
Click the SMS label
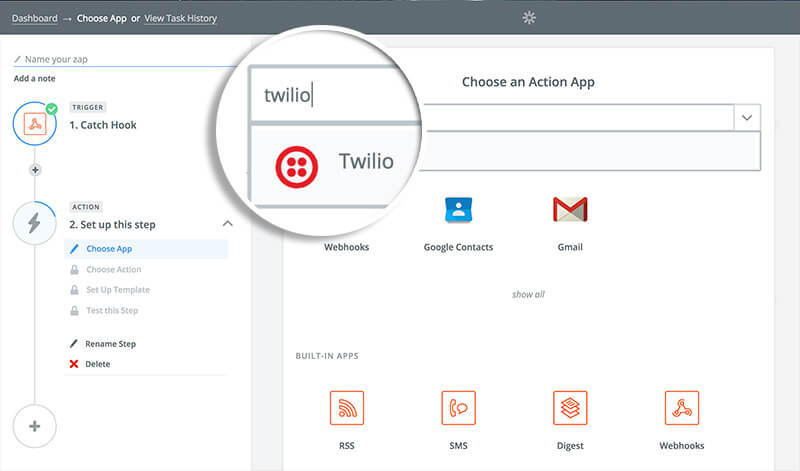click(458, 445)
